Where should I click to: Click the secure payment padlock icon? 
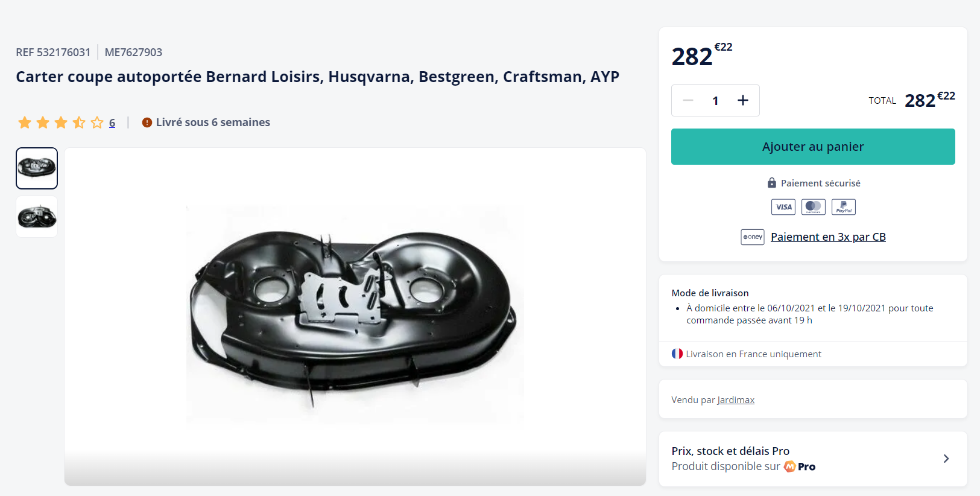click(x=771, y=183)
